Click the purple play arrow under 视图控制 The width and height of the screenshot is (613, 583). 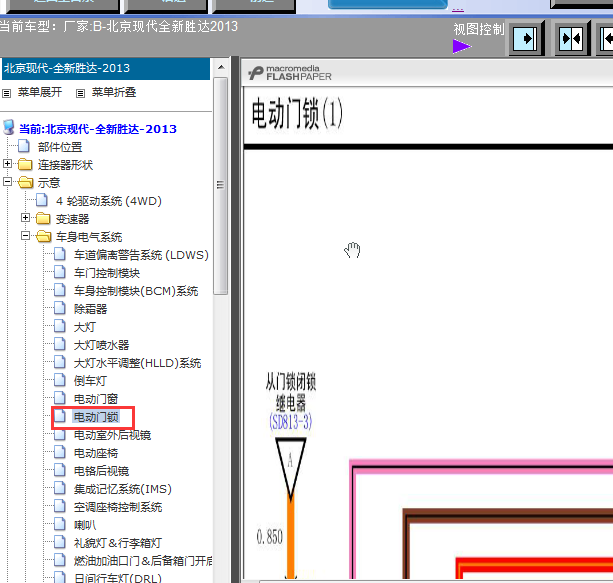coord(462,47)
